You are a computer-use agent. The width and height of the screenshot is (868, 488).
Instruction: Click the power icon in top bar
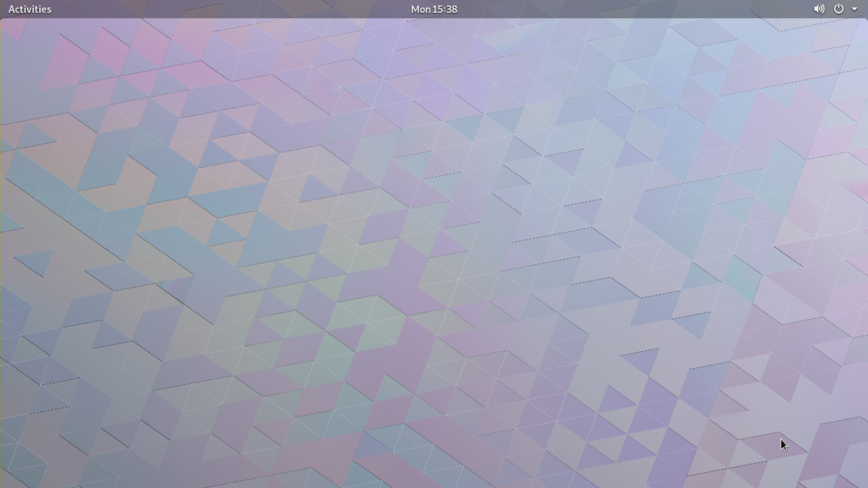(x=839, y=9)
